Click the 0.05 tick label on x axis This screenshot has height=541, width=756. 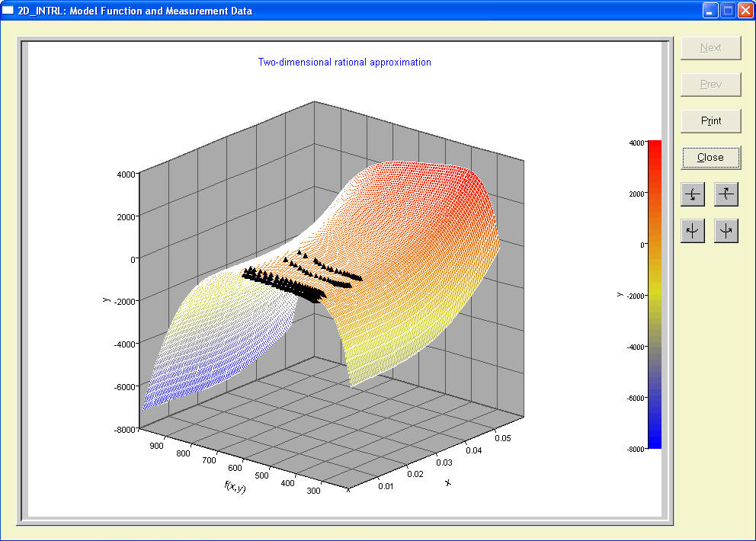coord(504,437)
